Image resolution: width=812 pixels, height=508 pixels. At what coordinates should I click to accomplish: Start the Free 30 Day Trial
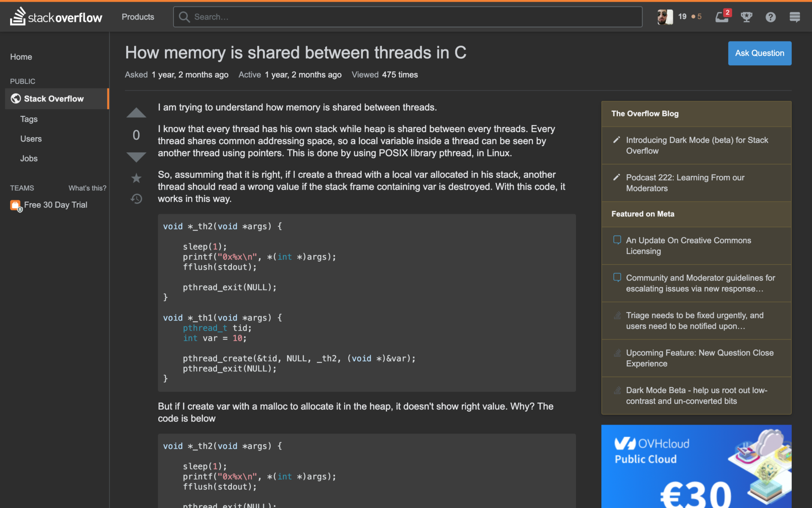coord(55,204)
